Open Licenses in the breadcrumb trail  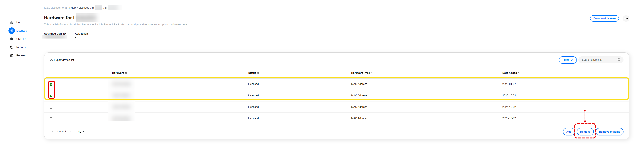tap(84, 8)
